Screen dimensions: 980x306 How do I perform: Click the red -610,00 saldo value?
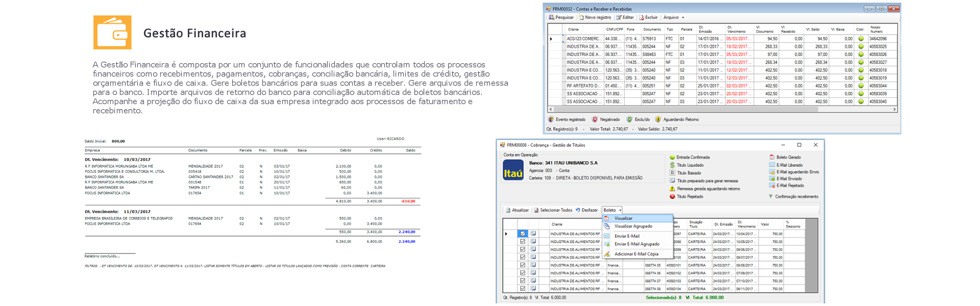click(408, 201)
